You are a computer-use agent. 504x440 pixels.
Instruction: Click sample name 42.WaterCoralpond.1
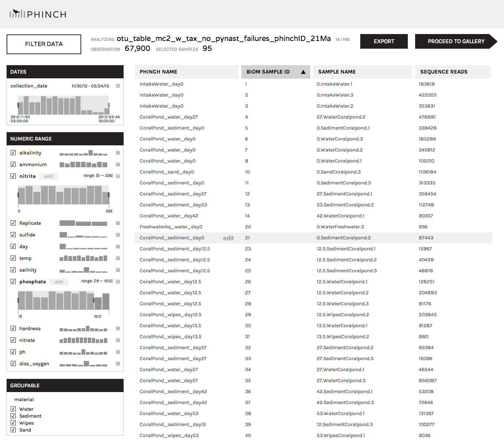(341, 216)
